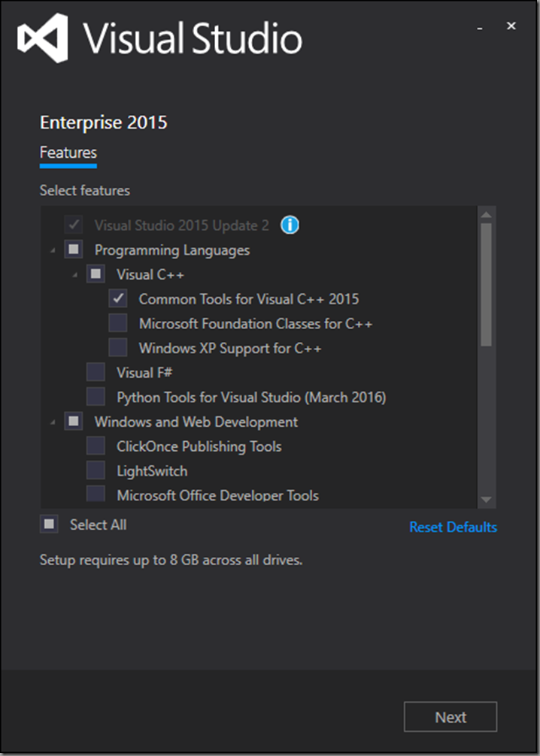This screenshot has height=756, width=540.
Task: Toggle the Select All checkbox
Action: 49,524
